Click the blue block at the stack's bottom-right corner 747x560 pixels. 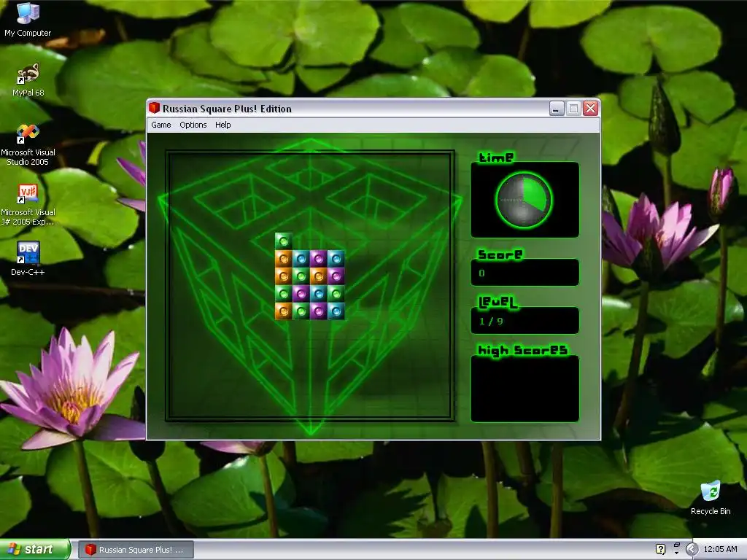click(336, 311)
